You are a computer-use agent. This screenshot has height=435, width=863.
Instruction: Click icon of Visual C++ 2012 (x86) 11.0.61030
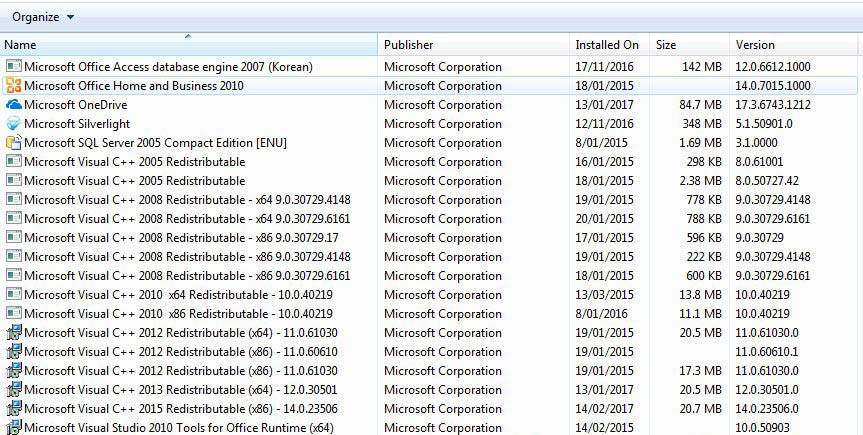point(14,371)
